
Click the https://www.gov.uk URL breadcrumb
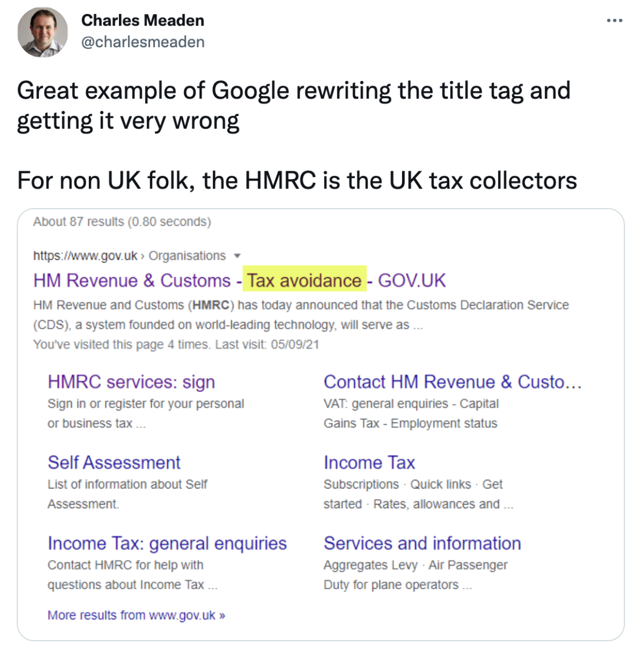coord(85,256)
